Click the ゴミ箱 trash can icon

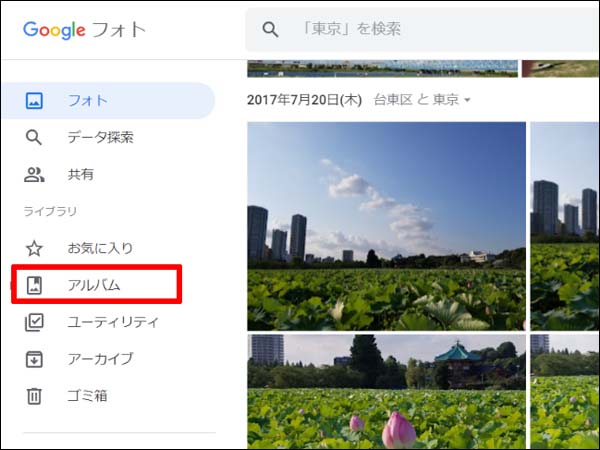(x=34, y=396)
